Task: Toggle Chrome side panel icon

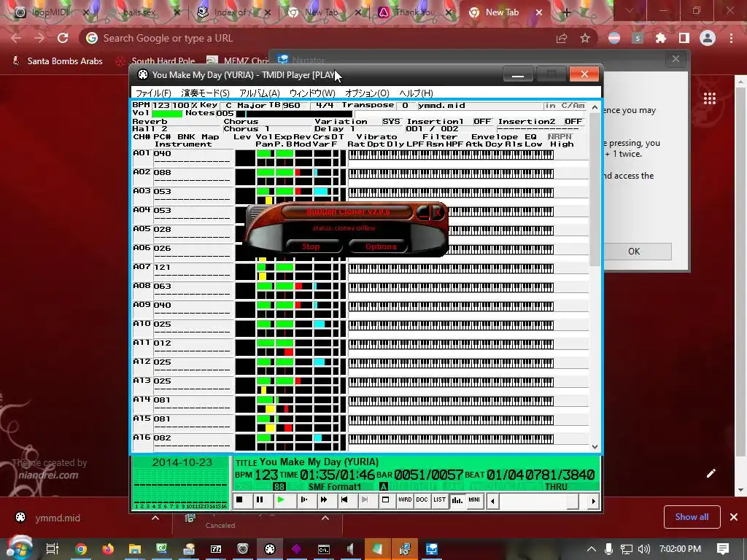Action: point(684,38)
